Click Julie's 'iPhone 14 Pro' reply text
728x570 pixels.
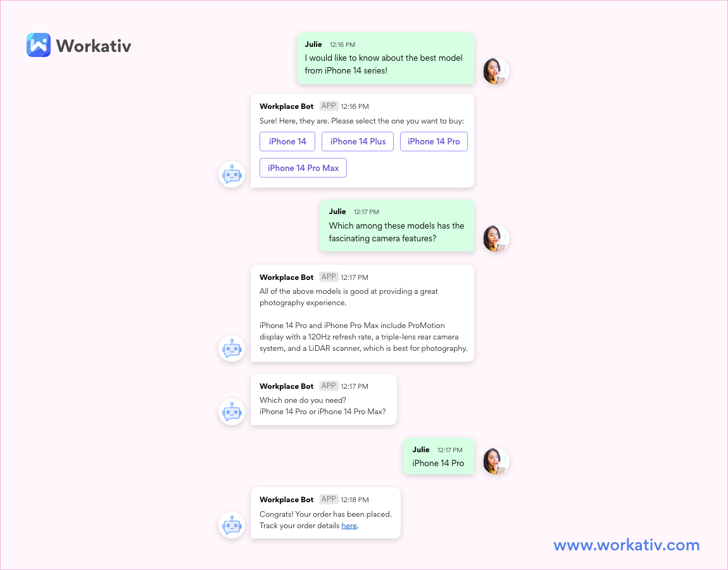pos(438,463)
